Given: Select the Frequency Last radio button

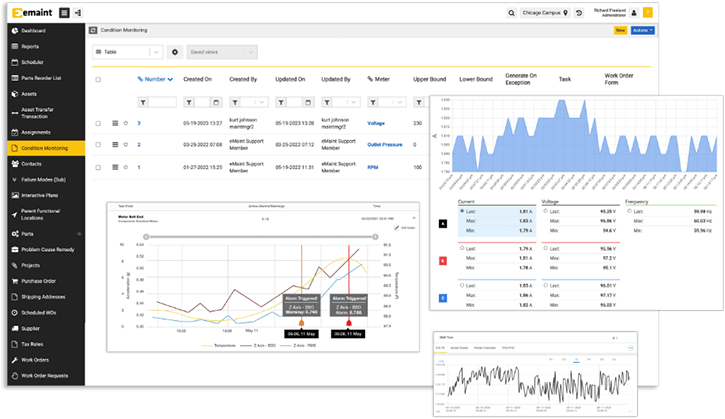Looking at the screenshot, I should (629, 211).
